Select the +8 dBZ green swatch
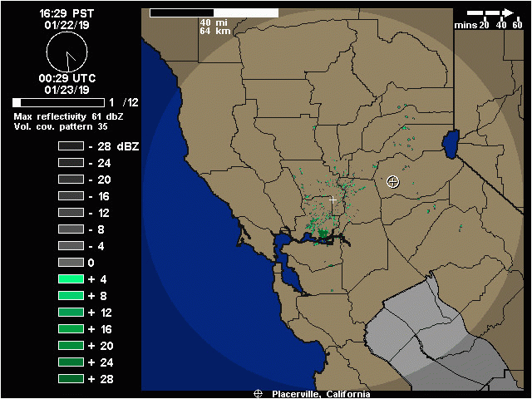 (x=71, y=296)
